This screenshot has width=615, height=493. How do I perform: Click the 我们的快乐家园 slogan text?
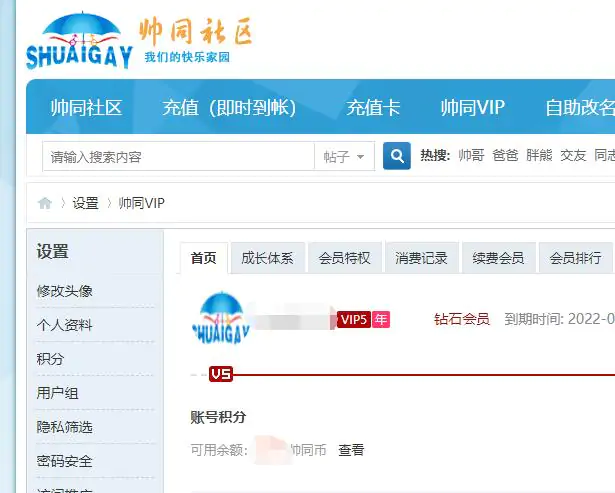(187, 57)
